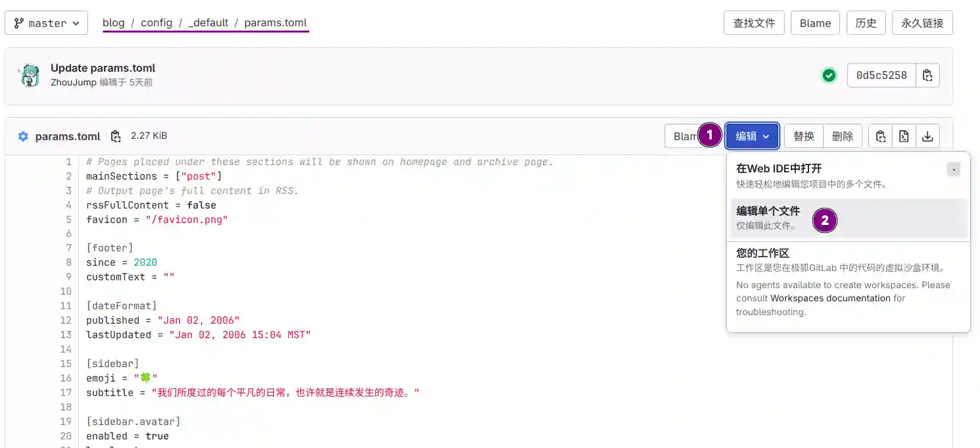Download the params.toml file
Viewport: 980px width, 448px height.
(x=927, y=136)
